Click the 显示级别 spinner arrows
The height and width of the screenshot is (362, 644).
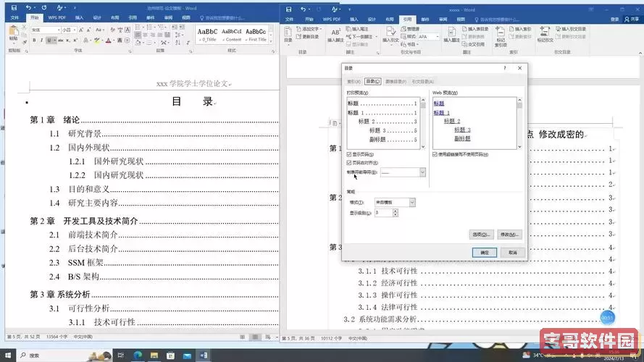coord(396,212)
